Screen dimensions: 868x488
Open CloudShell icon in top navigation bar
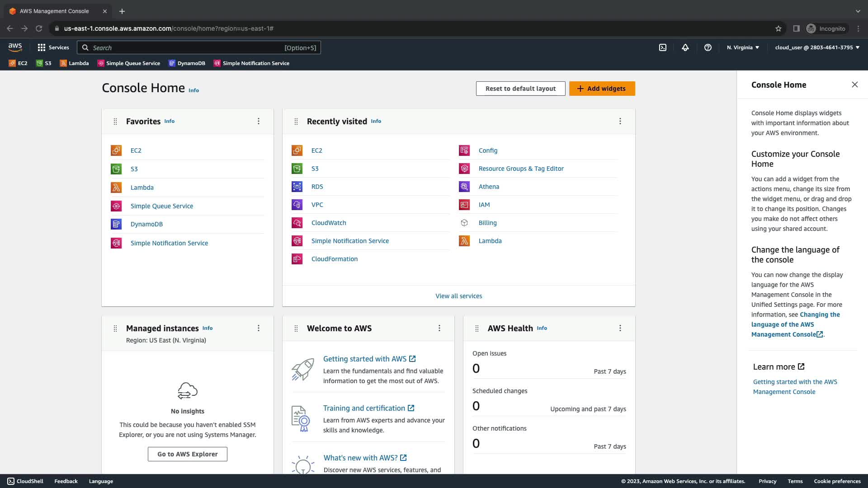pyautogui.click(x=663, y=47)
